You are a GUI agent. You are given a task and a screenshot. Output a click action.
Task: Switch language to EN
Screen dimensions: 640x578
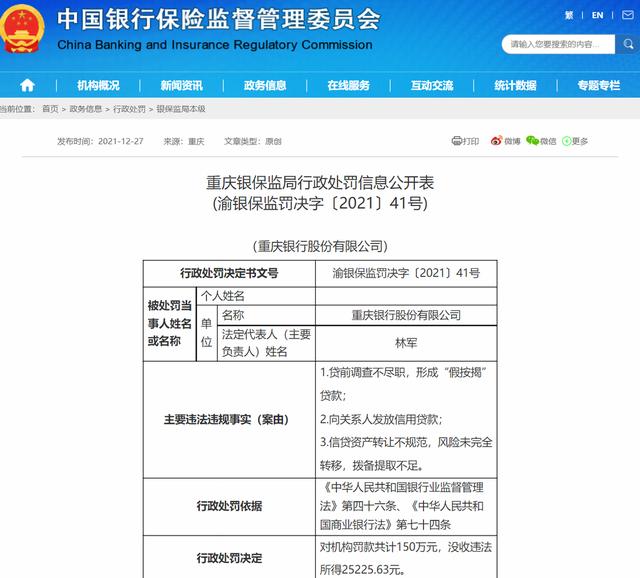pyautogui.click(x=597, y=16)
